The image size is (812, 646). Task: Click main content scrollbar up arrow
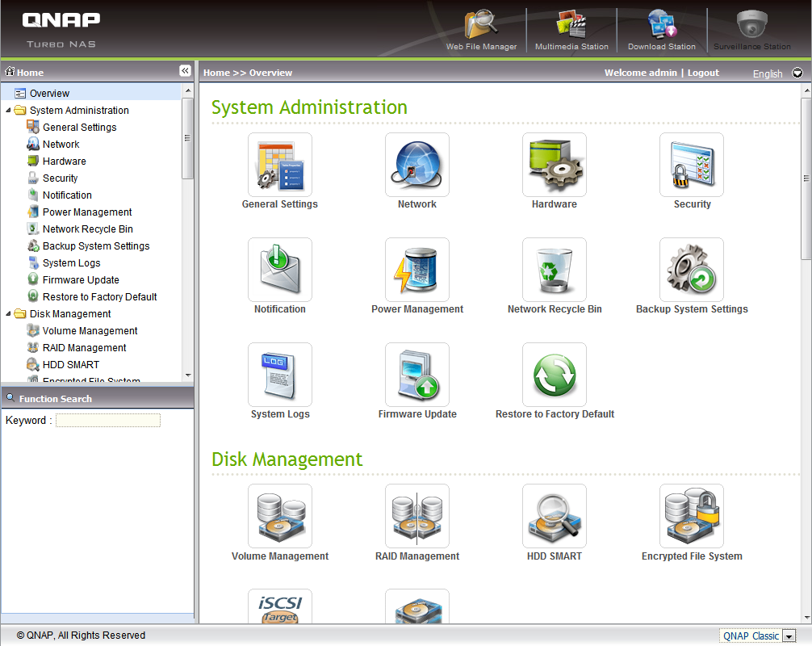point(806,90)
